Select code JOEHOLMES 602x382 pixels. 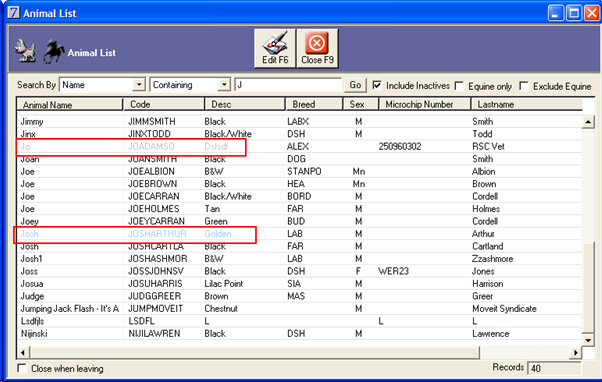154,208
